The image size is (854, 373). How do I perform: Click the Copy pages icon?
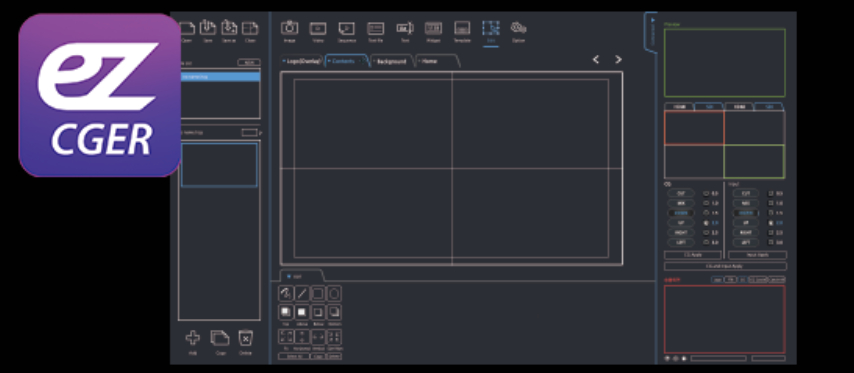220,338
